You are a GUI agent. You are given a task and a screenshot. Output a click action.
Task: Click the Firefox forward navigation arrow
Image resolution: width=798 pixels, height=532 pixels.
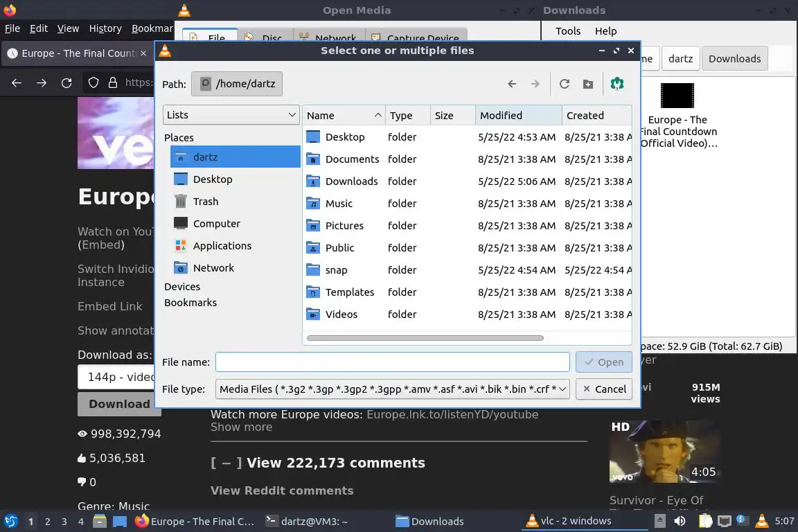pyautogui.click(x=42, y=83)
